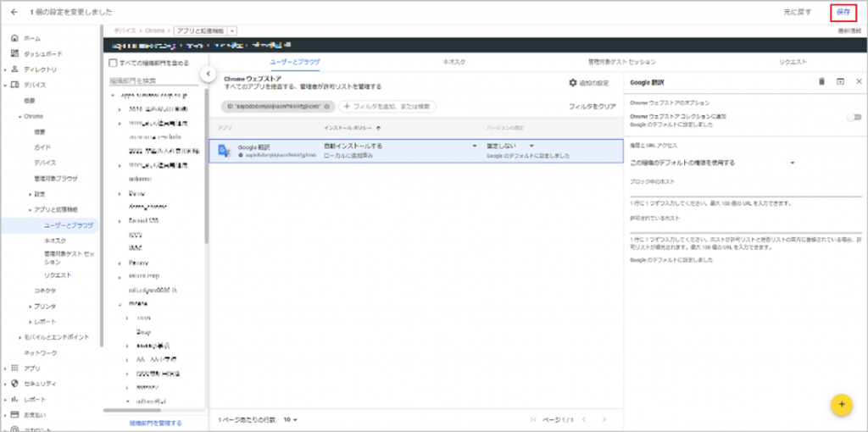Click the next page arrow
Image resolution: width=868 pixels, height=432 pixels.
[604, 420]
